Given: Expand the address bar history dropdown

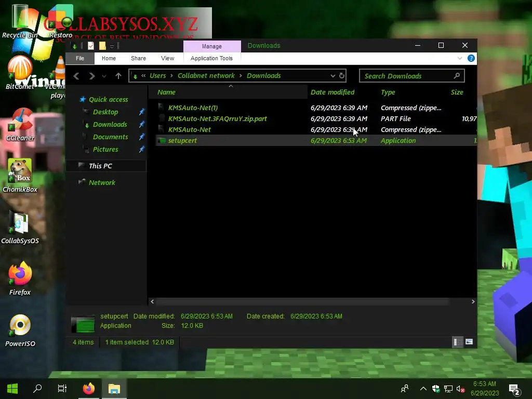Looking at the screenshot, I should tap(333, 76).
